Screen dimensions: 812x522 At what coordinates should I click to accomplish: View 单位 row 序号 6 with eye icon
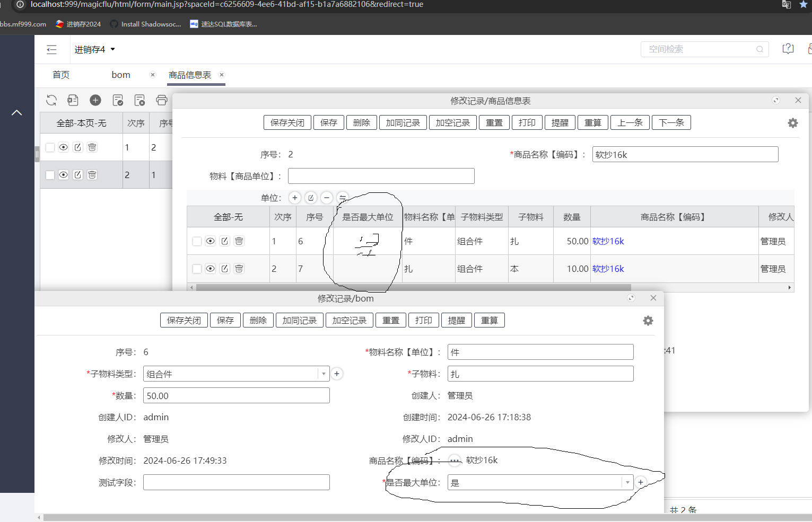[x=211, y=241]
